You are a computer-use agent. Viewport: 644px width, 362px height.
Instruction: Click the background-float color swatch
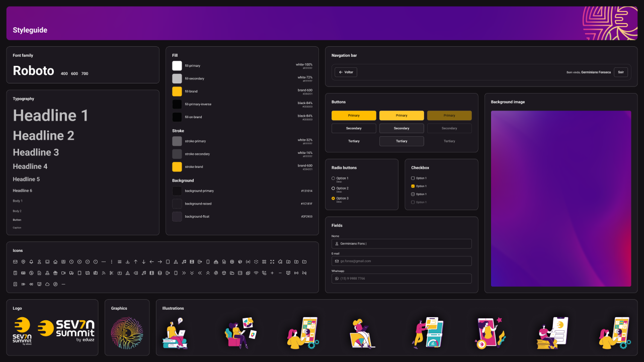click(x=177, y=217)
